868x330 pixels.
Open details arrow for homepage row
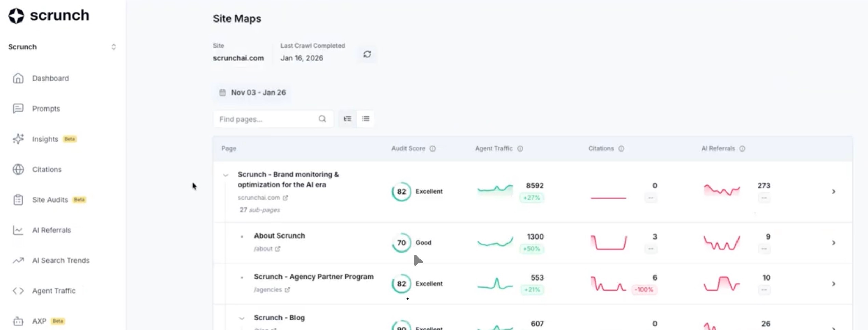click(833, 192)
